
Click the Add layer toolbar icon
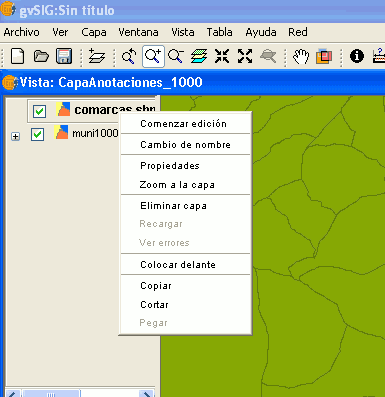97,56
